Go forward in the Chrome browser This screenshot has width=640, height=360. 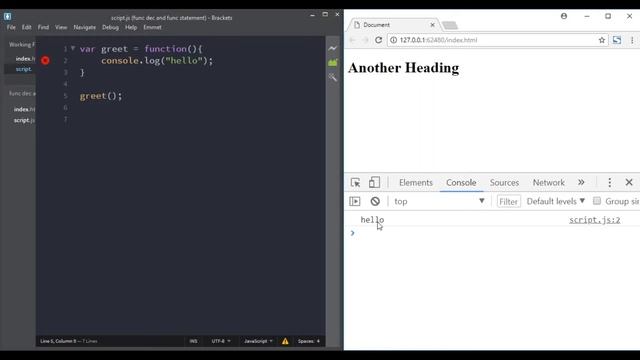coord(365,40)
